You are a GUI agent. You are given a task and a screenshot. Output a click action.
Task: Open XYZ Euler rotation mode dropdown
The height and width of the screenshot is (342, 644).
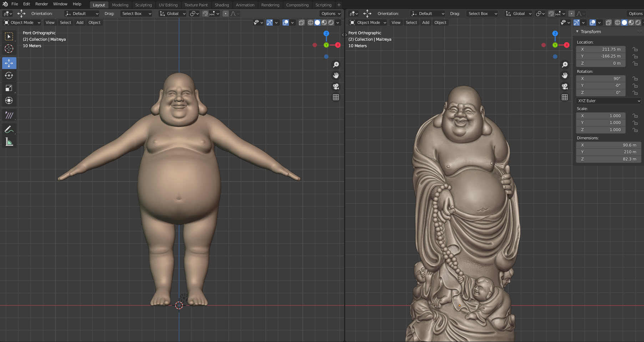[x=609, y=101]
